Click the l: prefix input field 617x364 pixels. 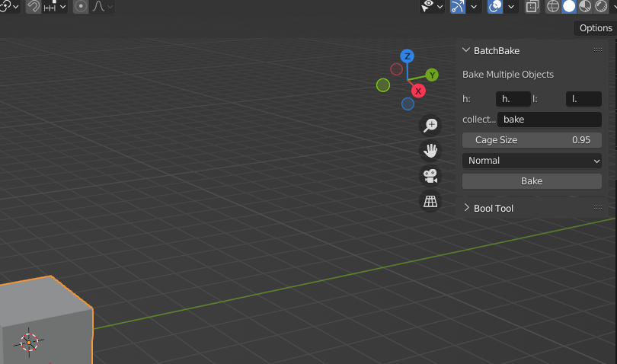coord(583,99)
